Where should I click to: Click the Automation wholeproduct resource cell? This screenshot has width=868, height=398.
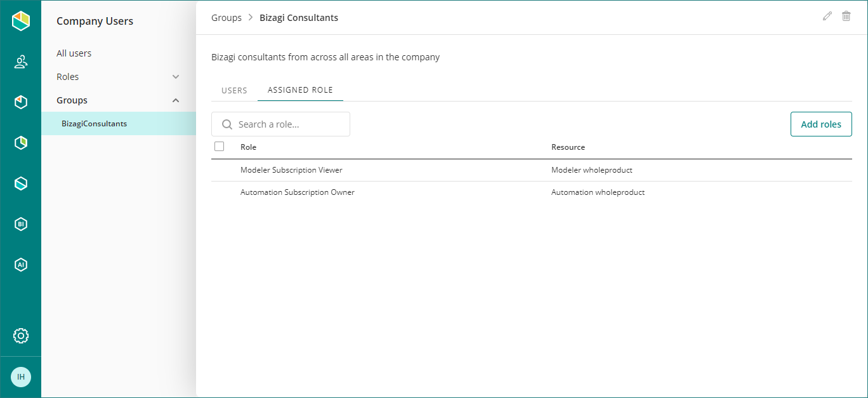coord(598,192)
